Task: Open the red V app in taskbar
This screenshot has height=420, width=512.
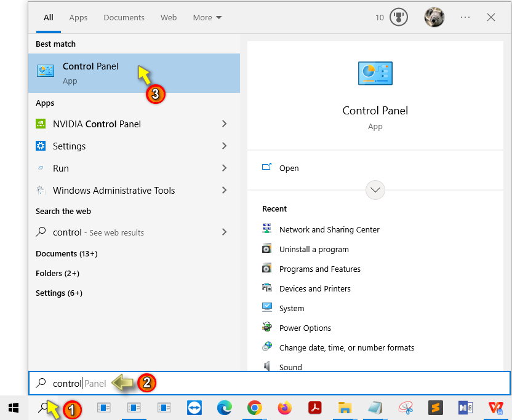Action: pos(496,408)
